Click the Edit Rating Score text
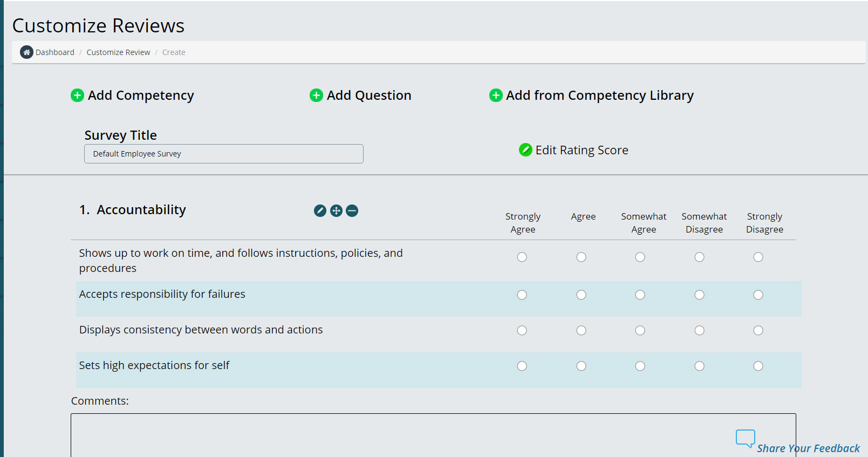This screenshot has width=868, height=457. (x=582, y=150)
